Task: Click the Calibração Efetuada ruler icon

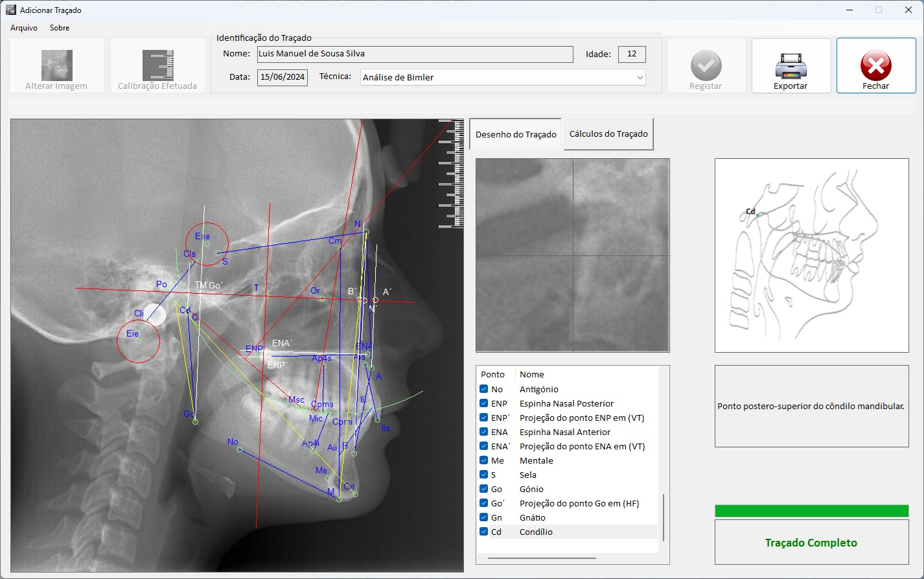Action: pyautogui.click(x=157, y=65)
